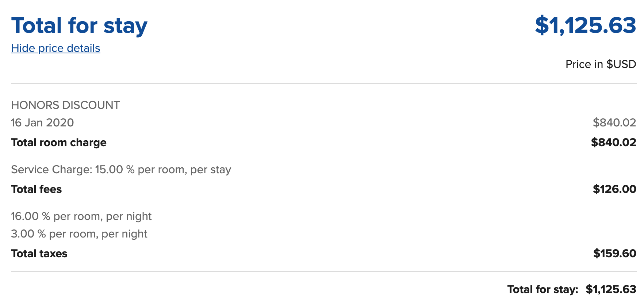The width and height of the screenshot is (644, 304).
Task: Click the $126.00 fees amount
Action: click(614, 189)
